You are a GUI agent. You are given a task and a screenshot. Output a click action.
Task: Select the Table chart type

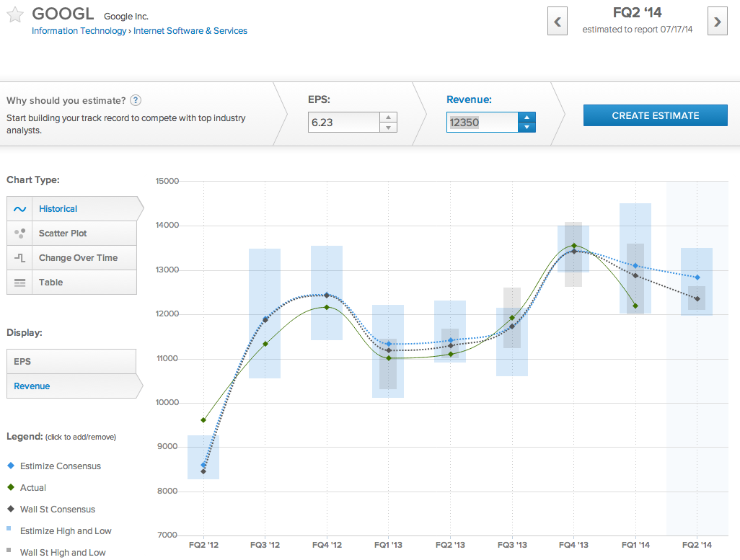tap(71, 282)
